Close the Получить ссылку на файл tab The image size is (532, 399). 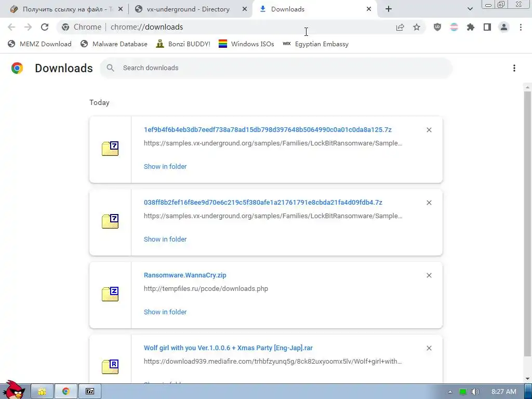tap(121, 9)
